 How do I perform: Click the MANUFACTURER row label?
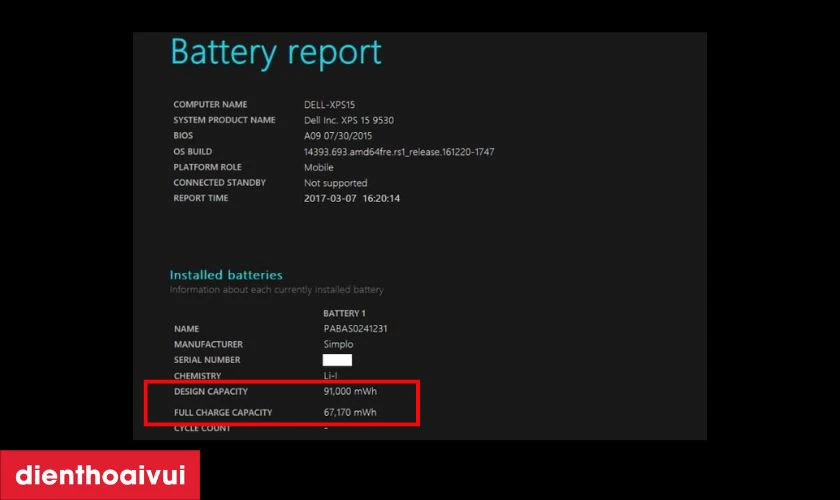click(208, 345)
